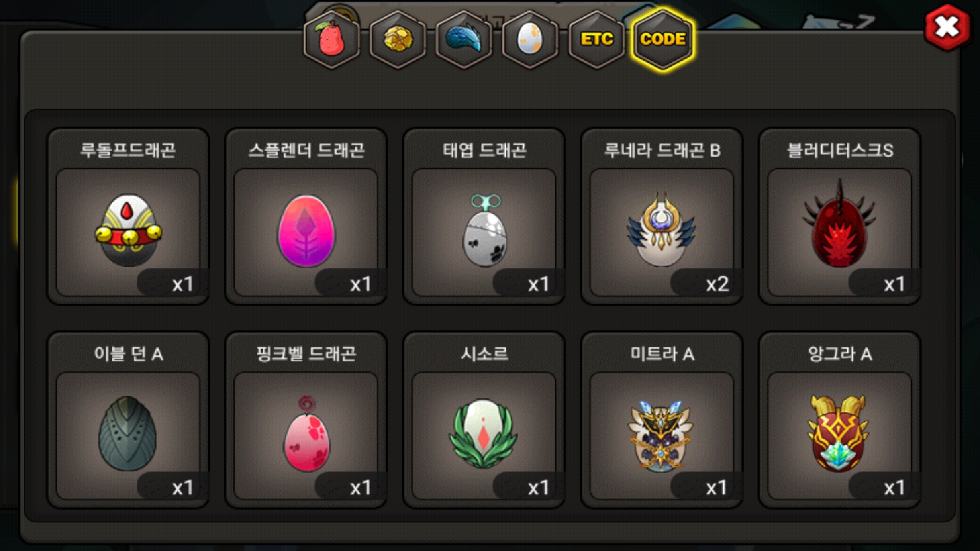
Task: Close the inventory with red X
Action: (x=947, y=27)
